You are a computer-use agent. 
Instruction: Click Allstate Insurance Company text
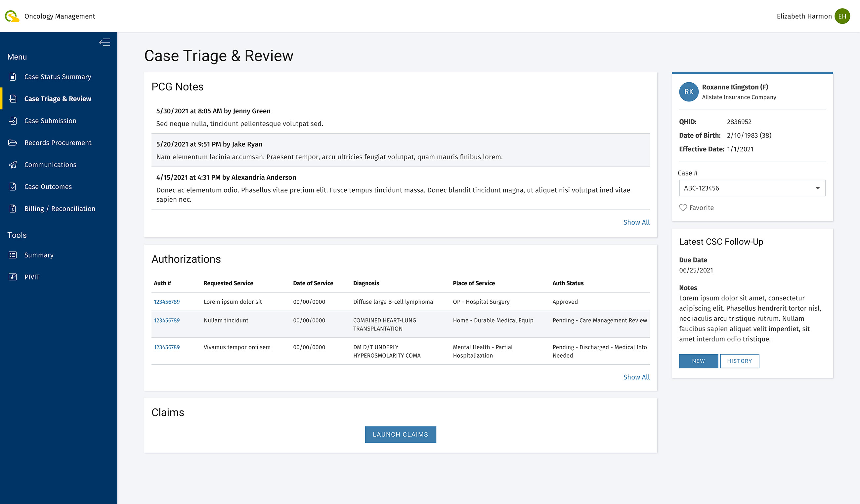739,97
